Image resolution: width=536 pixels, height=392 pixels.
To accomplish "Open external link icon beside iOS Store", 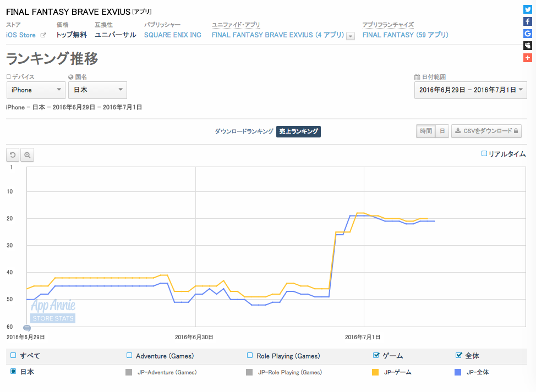I will pos(43,35).
